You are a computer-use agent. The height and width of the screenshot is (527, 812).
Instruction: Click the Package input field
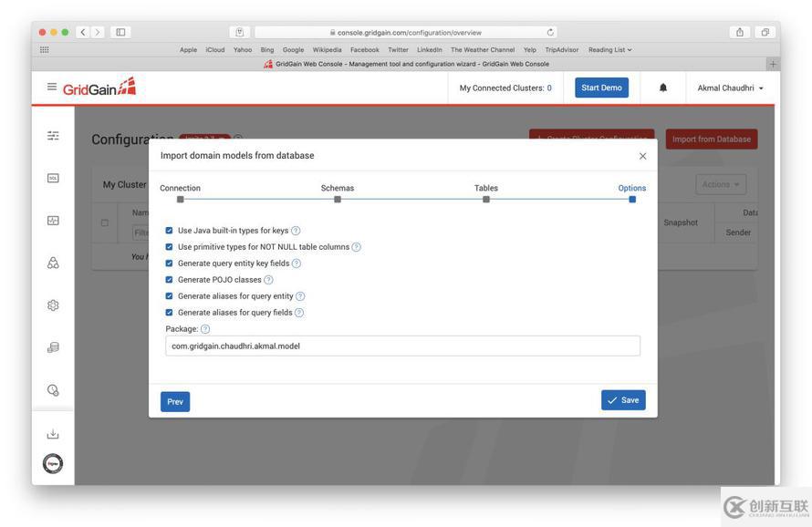(402, 346)
